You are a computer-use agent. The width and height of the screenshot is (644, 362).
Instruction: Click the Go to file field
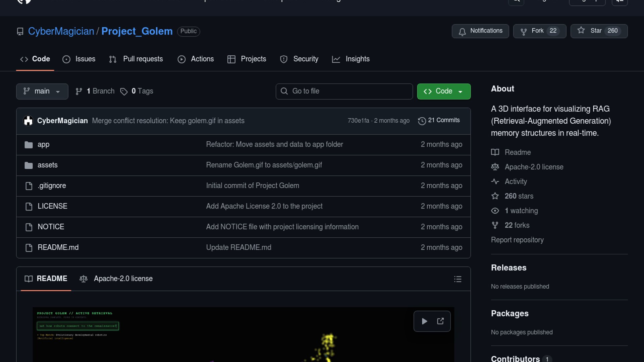click(344, 91)
